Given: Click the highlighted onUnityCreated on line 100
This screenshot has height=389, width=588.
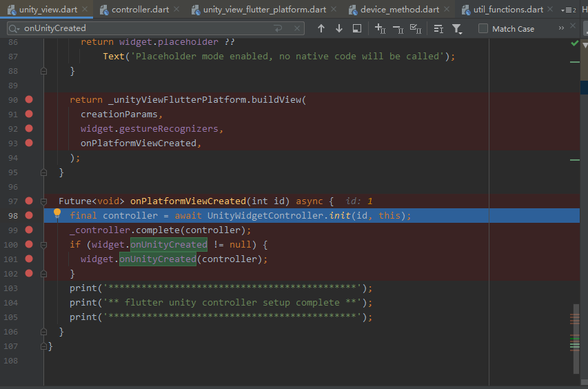Looking at the screenshot, I should point(169,245).
